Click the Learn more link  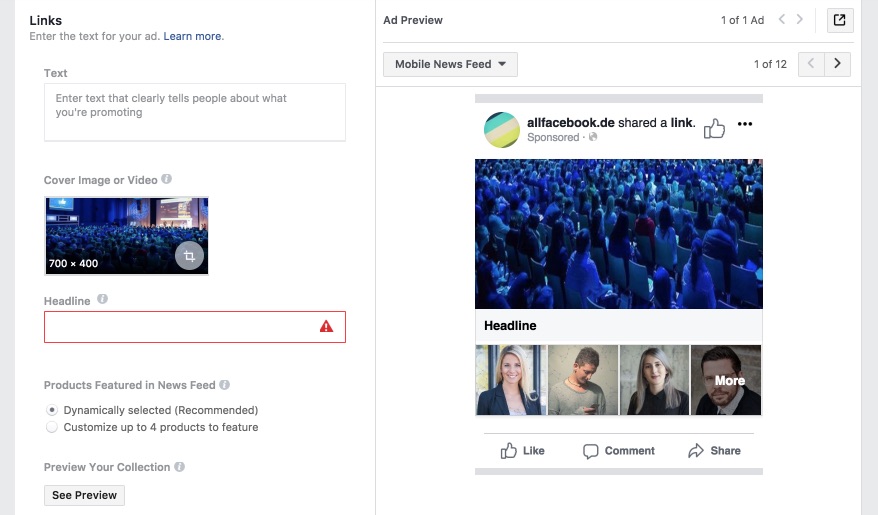(x=192, y=36)
